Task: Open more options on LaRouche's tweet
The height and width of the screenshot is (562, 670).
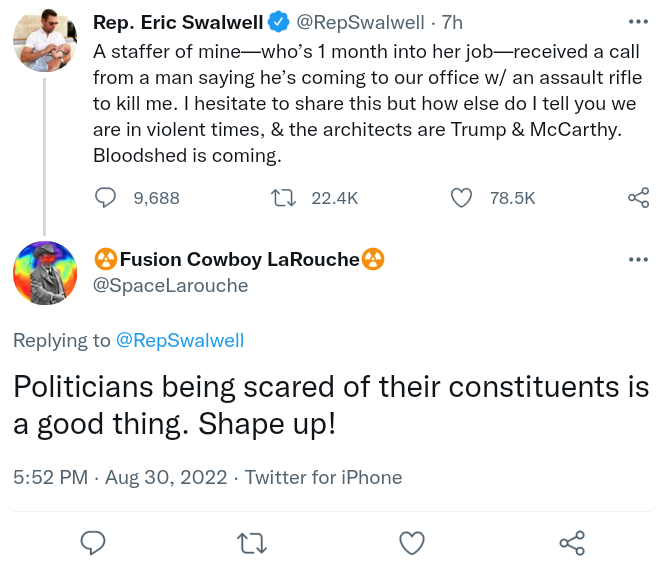Action: point(637,260)
